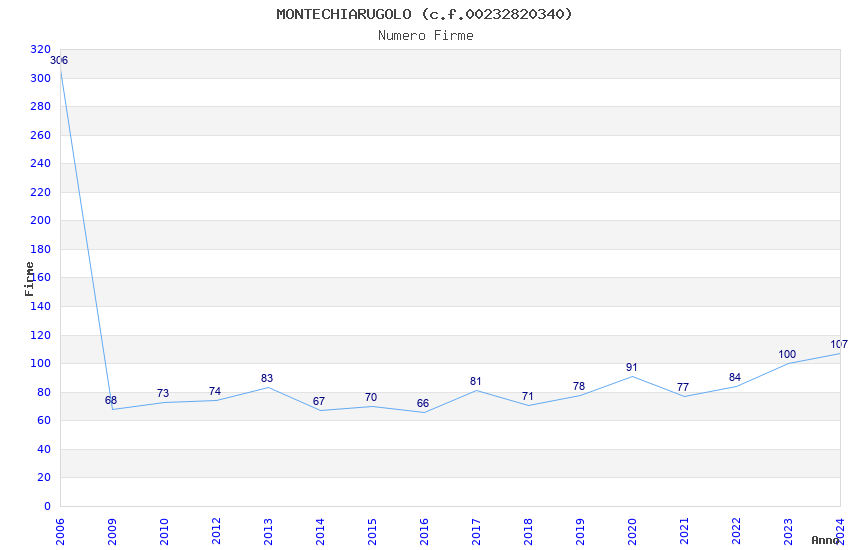Click x-axis year label 2021
Screen dimensions: 850x550
[684, 532]
